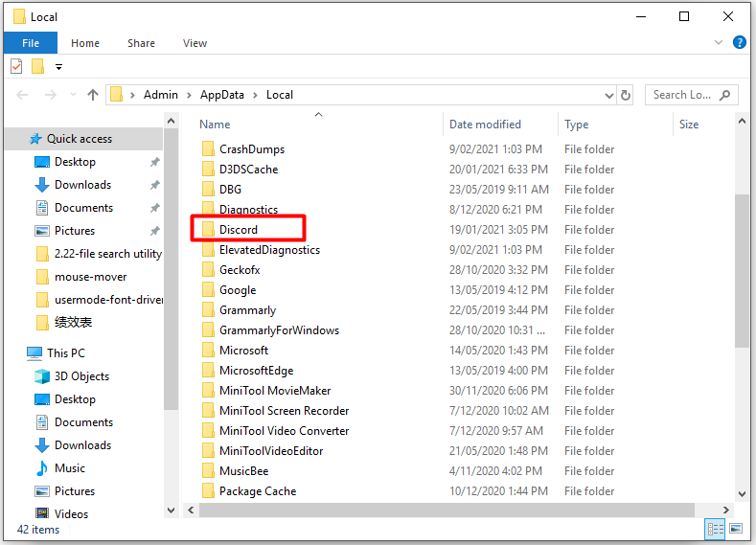
Task: Open Customize Quick Access Toolbar dropdown
Action: 58,67
